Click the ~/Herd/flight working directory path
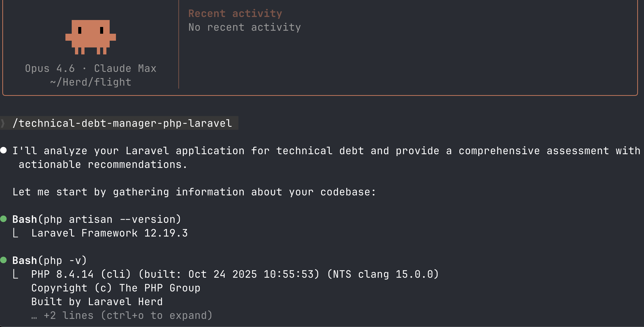 pos(91,82)
